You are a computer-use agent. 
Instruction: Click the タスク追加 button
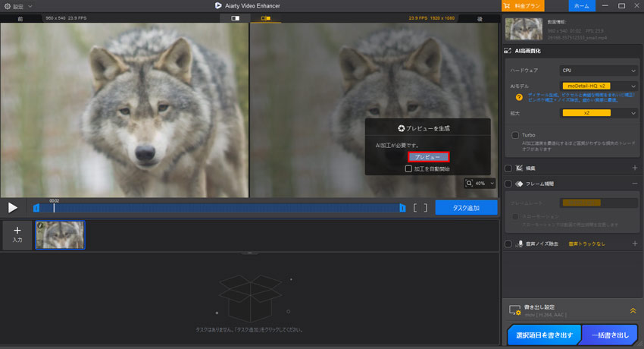point(466,208)
